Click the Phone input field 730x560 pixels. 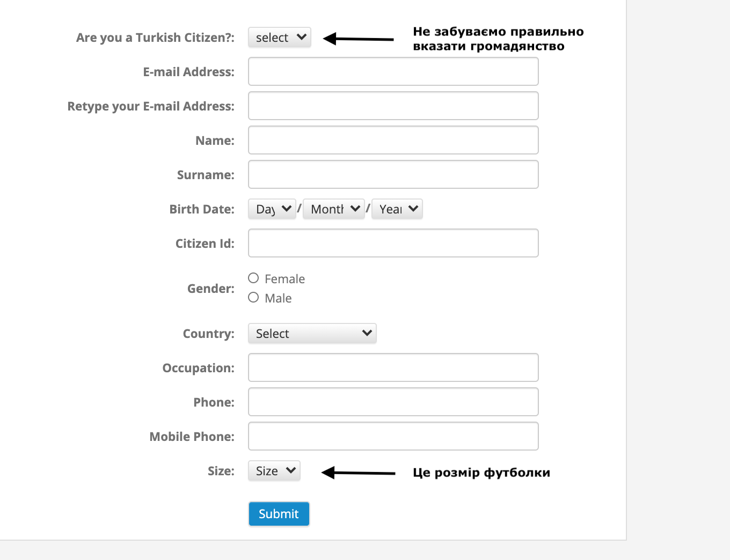[x=393, y=402]
